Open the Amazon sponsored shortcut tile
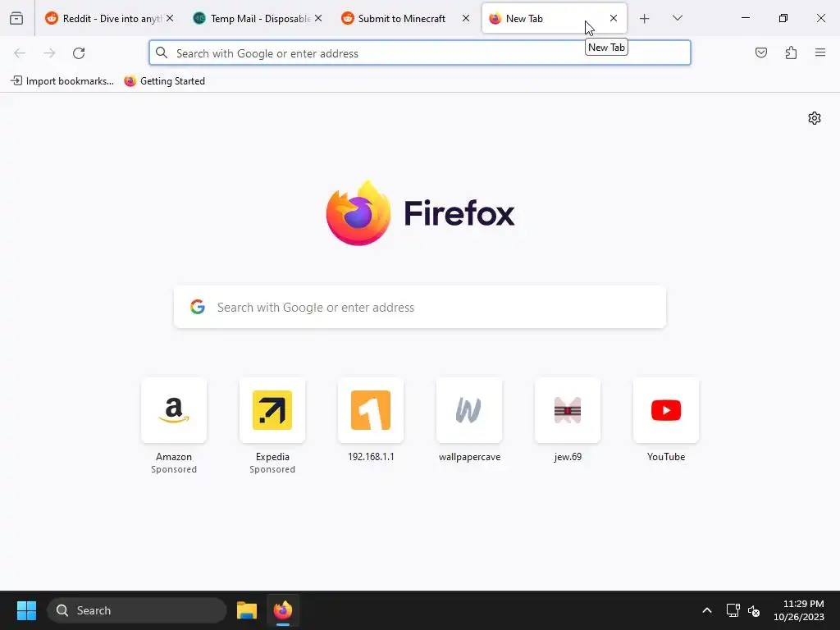 click(x=174, y=410)
